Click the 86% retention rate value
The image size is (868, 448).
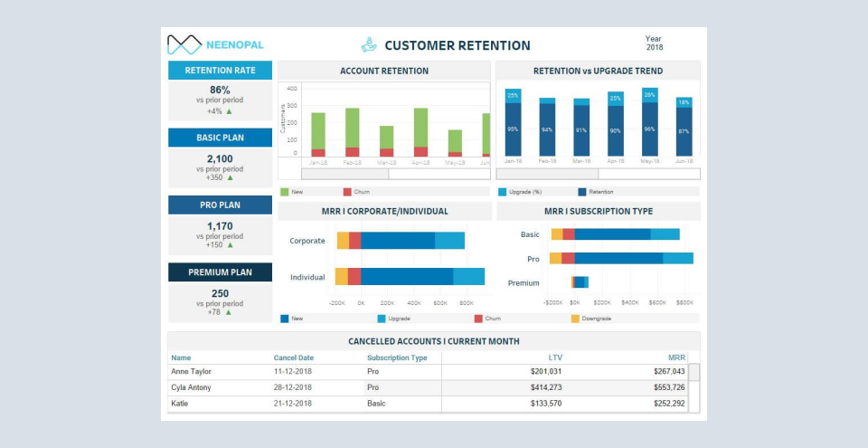click(220, 90)
